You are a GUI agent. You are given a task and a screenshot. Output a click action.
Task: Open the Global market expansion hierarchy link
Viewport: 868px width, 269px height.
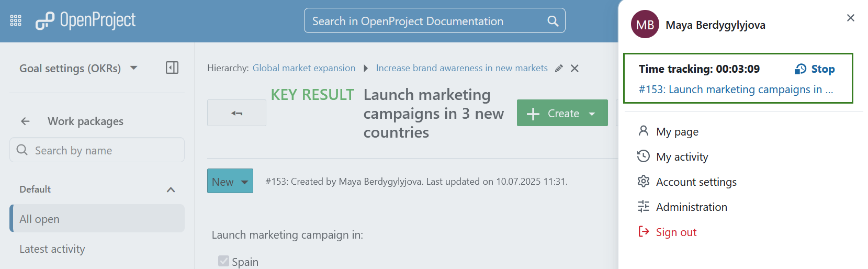pyautogui.click(x=303, y=68)
